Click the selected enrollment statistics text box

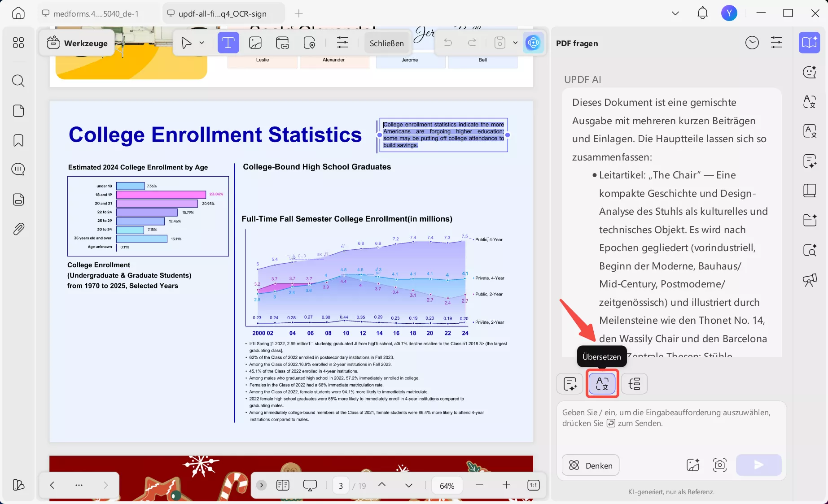(443, 135)
